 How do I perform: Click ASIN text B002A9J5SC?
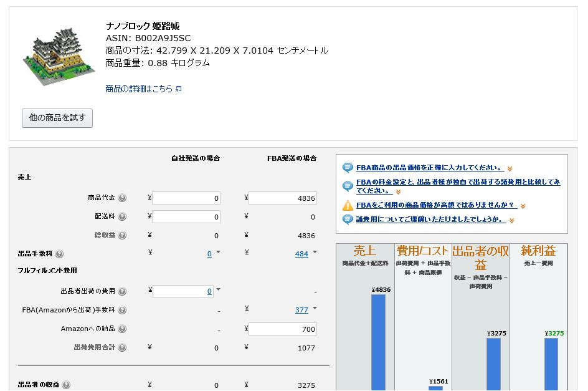163,38
